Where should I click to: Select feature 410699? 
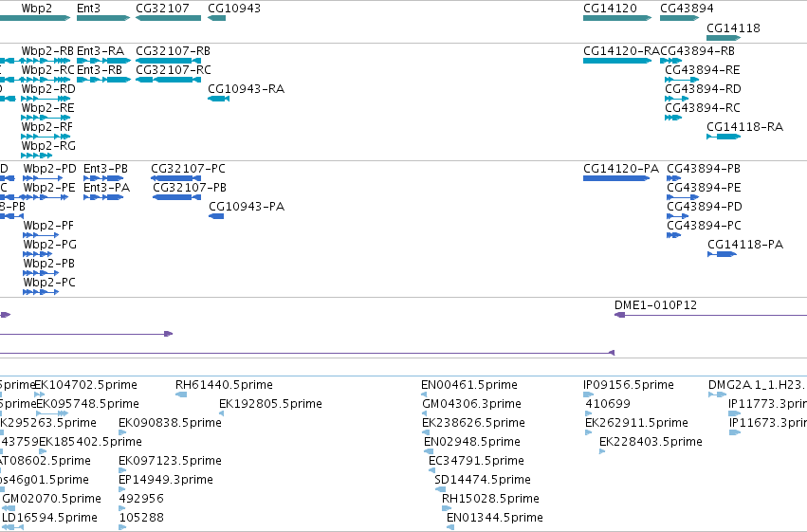(x=588, y=413)
